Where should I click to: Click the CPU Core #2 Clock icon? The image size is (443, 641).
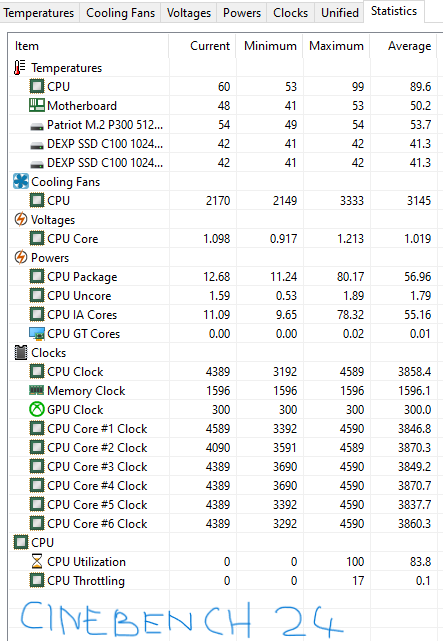[x=37, y=448]
